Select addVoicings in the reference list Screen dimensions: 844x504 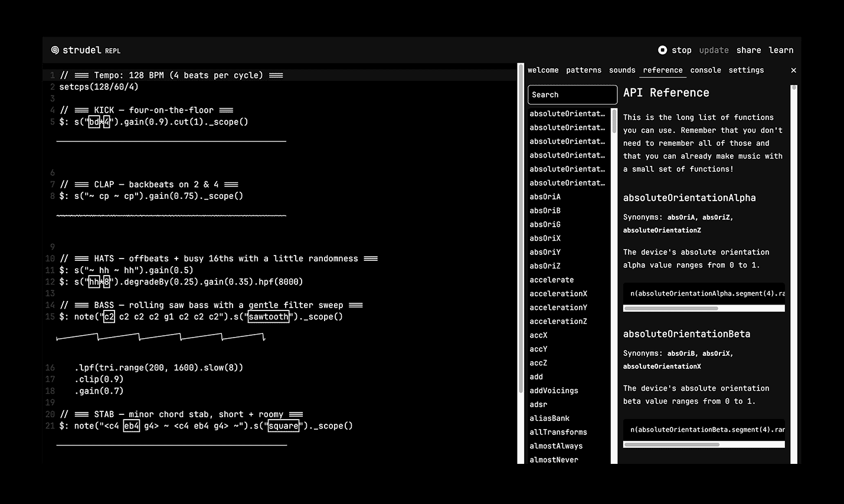[x=554, y=391]
